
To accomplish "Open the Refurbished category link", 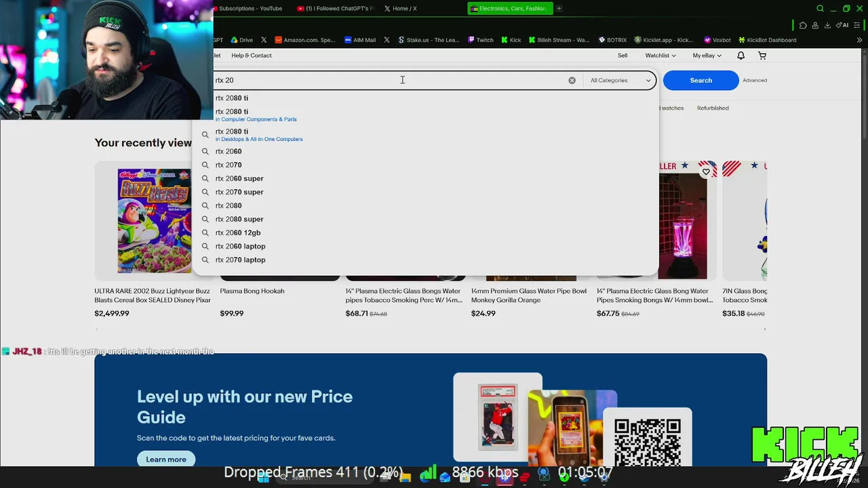I will 713,108.
